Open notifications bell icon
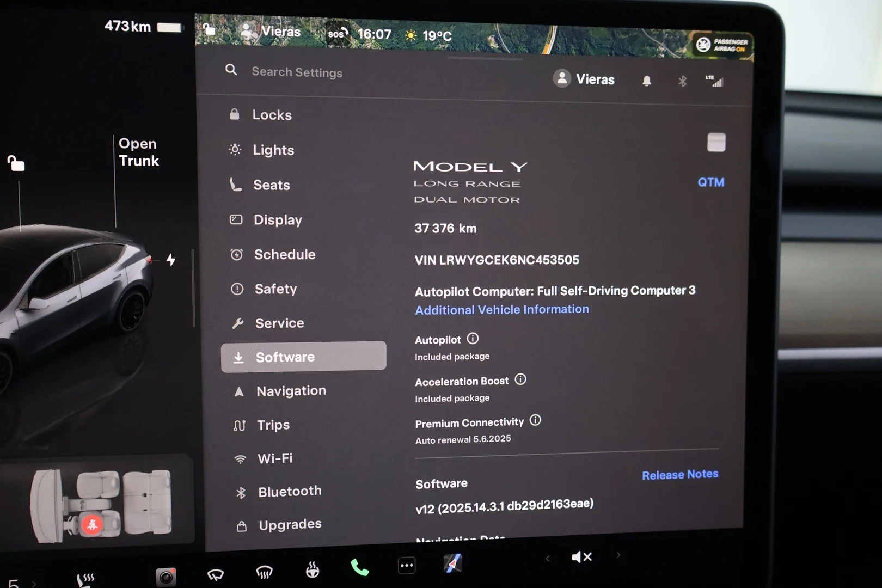 click(x=646, y=81)
